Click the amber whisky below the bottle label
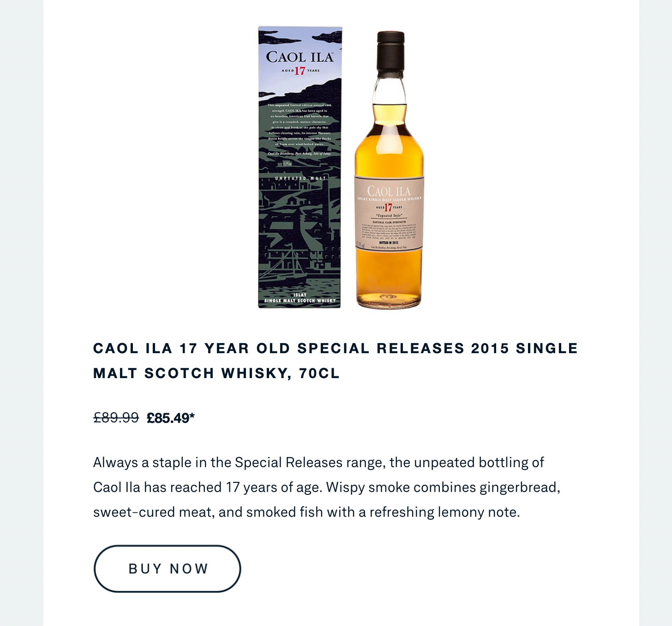The width and height of the screenshot is (672, 626). (x=389, y=277)
